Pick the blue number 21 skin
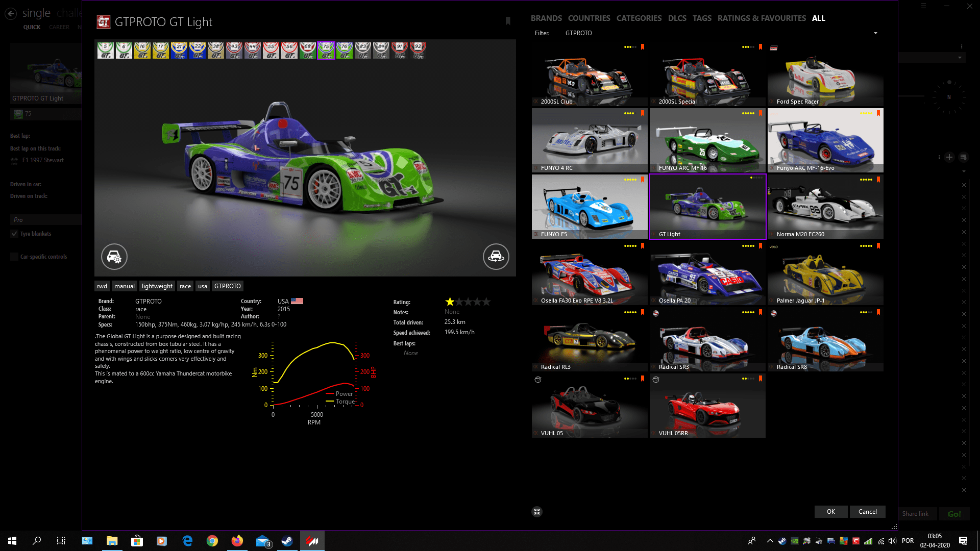Screen dimensions: 980x551 pos(179,51)
